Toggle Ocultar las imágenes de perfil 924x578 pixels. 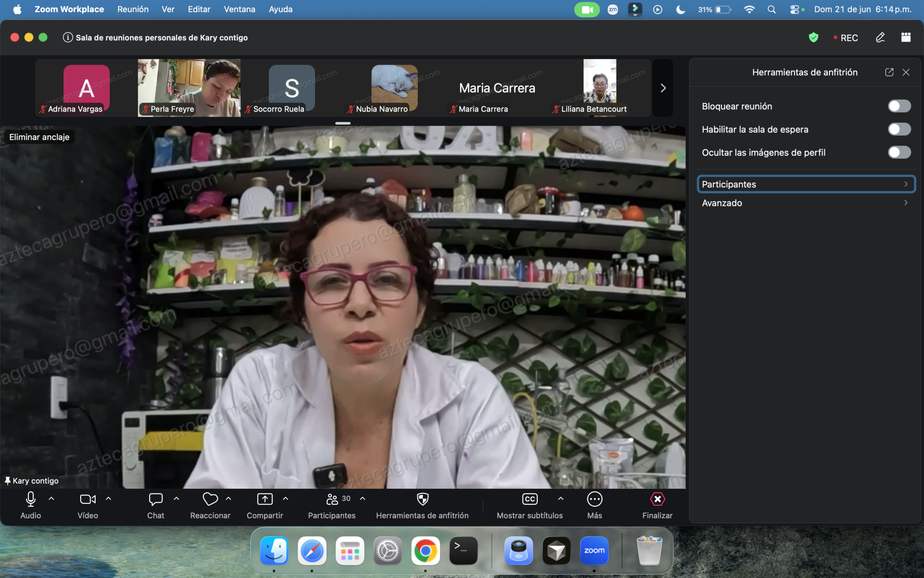899,152
